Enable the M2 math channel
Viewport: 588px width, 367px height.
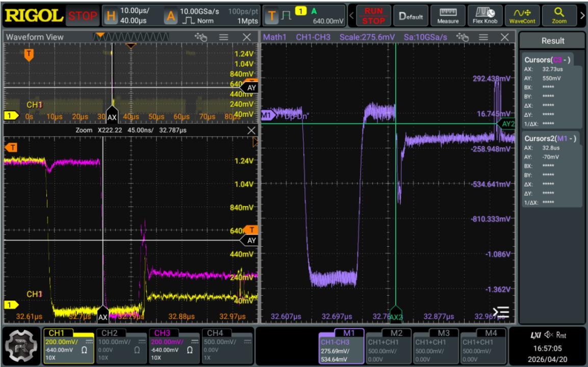389,346
